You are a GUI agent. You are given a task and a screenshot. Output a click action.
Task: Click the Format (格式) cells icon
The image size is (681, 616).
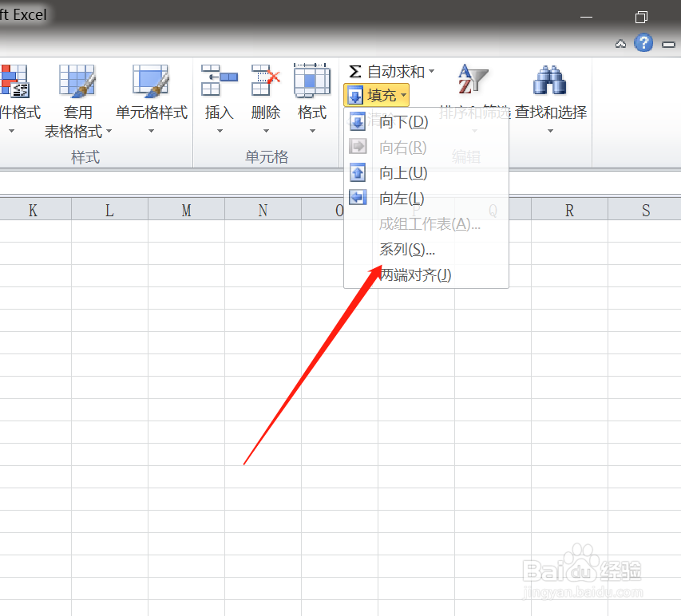pyautogui.click(x=312, y=81)
